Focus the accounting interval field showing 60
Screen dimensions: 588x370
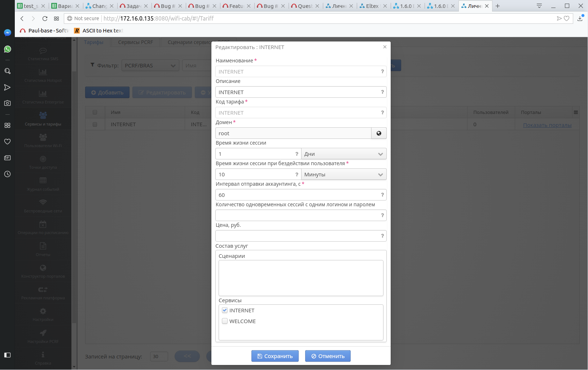pyautogui.click(x=301, y=195)
